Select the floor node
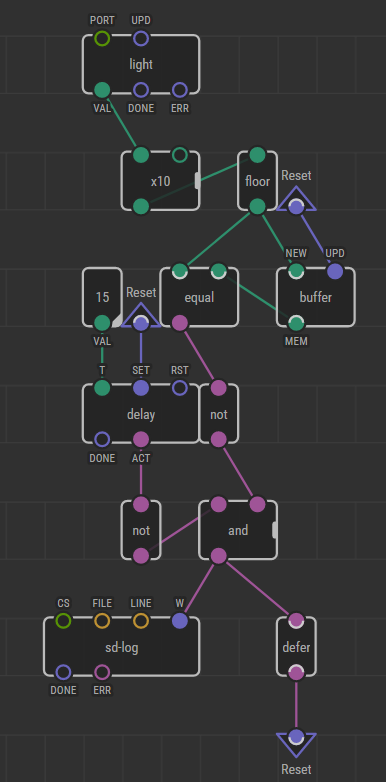Image resolution: width=386 pixels, height=782 pixels. tap(257, 181)
